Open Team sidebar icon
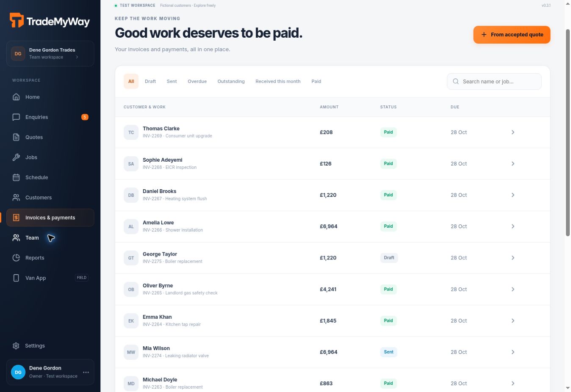 16,238
